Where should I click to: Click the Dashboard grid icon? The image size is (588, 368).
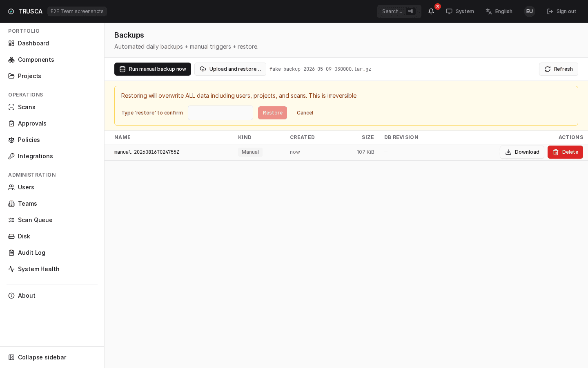(x=11, y=43)
